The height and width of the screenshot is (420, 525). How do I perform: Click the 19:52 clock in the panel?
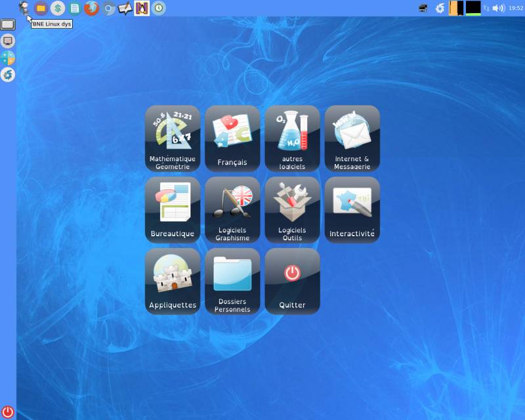click(516, 8)
